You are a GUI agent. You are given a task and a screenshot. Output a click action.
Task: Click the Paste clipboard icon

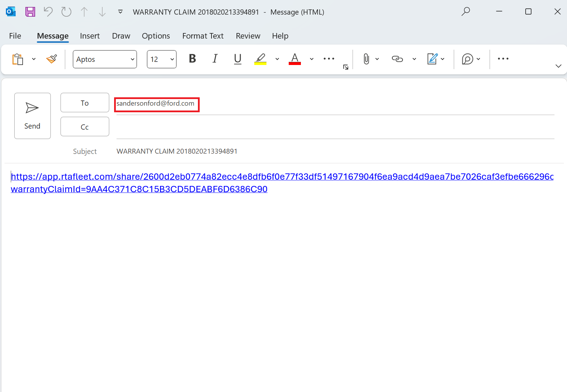pyautogui.click(x=18, y=59)
